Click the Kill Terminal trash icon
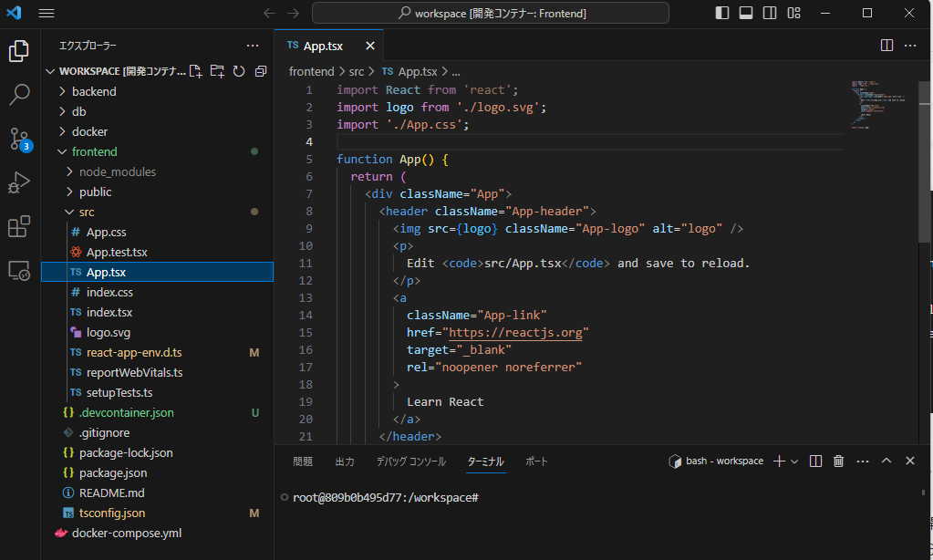 (837, 461)
